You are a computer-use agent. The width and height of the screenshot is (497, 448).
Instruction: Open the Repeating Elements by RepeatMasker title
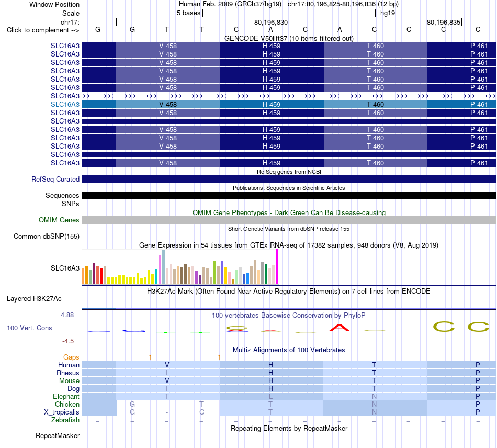click(289, 428)
